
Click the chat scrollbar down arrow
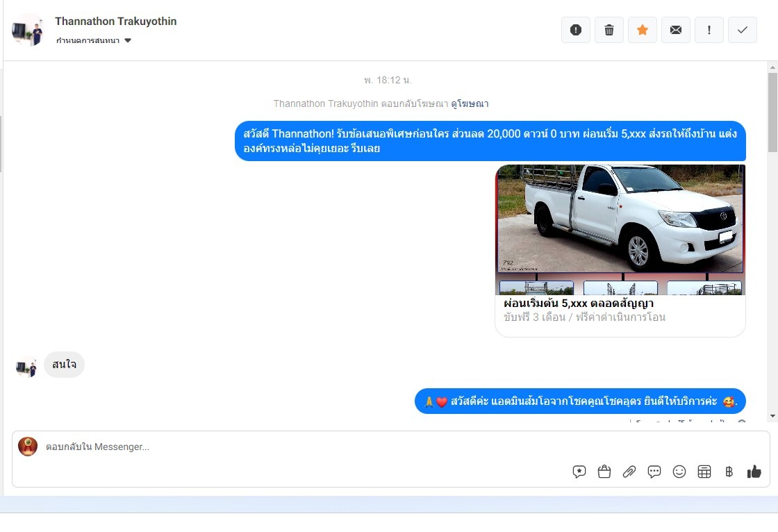[x=772, y=416]
